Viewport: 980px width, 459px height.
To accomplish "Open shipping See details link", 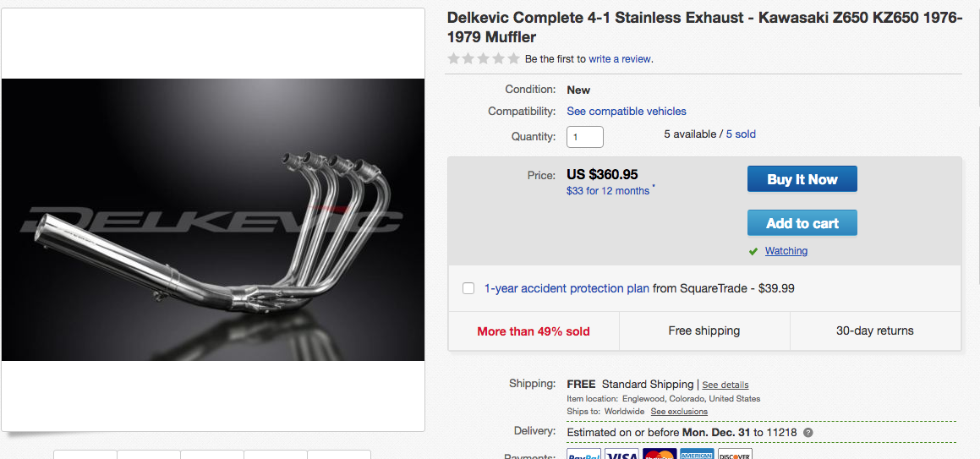I will coord(725,385).
